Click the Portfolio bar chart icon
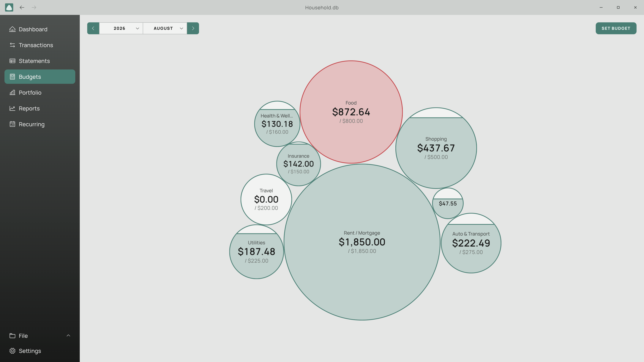644x362 pixels. 12,92
